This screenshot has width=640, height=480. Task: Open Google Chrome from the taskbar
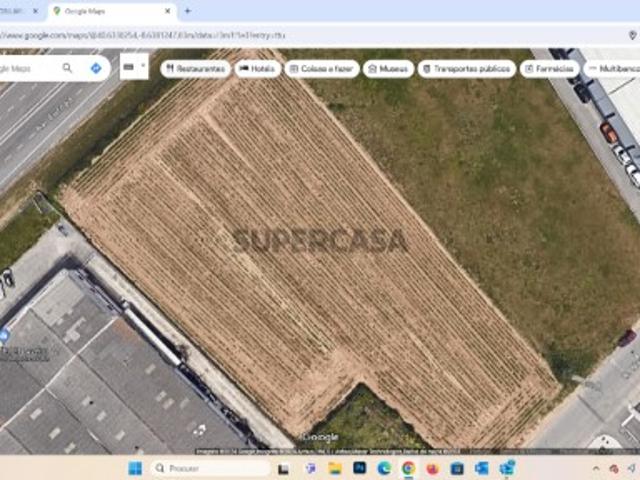[x=408, y=468]
